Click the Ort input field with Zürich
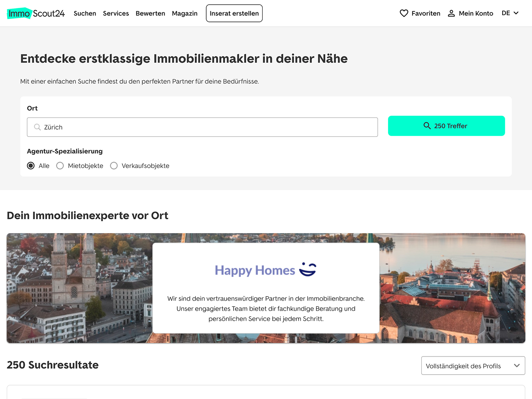The image size is (532, 399). (x=202, y=127)
